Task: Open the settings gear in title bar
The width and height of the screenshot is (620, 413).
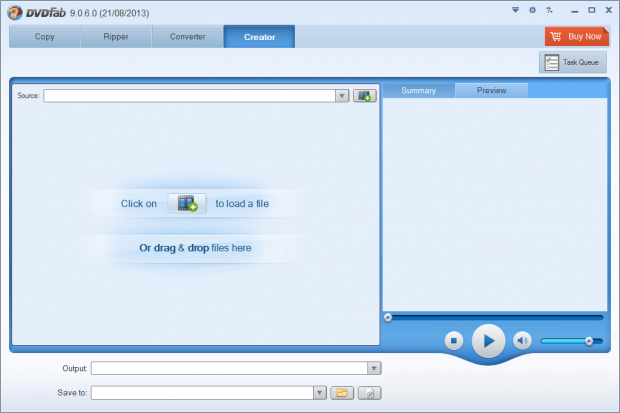Action: click(532, 10)
